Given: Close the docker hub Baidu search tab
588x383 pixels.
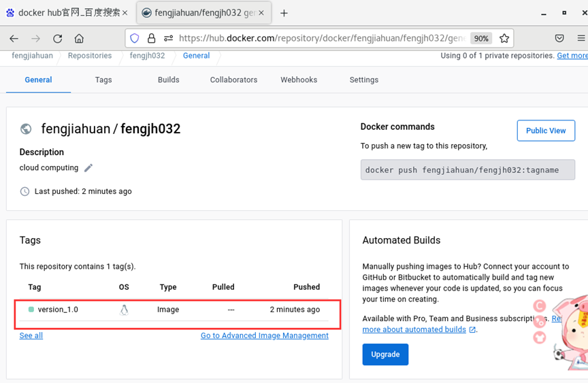Looking at the screenshot, I should pyautogui.click(x=125, y=13).
